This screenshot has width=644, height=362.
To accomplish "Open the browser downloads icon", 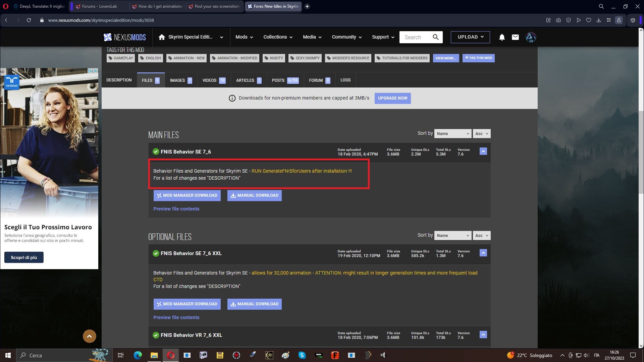I will pyautogui.click(x=598, y=20).
